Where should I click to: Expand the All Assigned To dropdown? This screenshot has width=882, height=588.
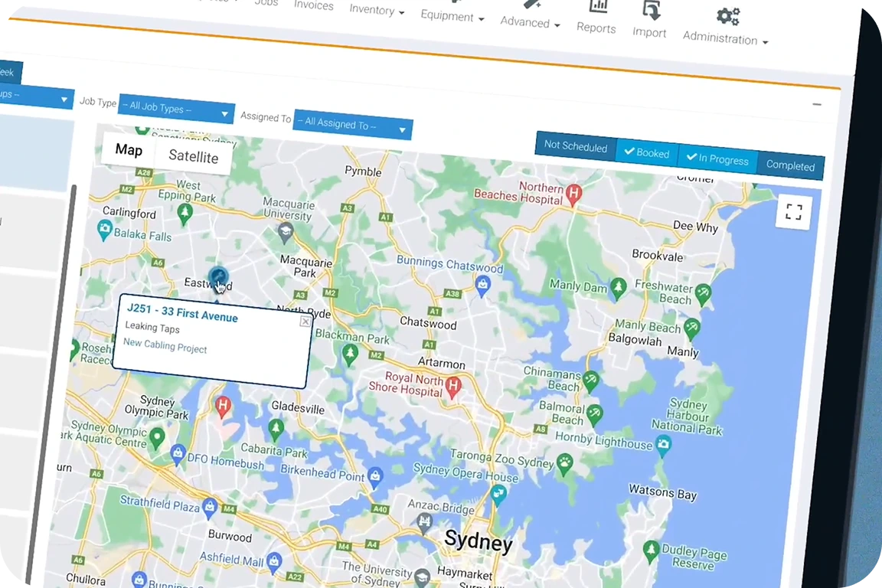click(352, 125)
